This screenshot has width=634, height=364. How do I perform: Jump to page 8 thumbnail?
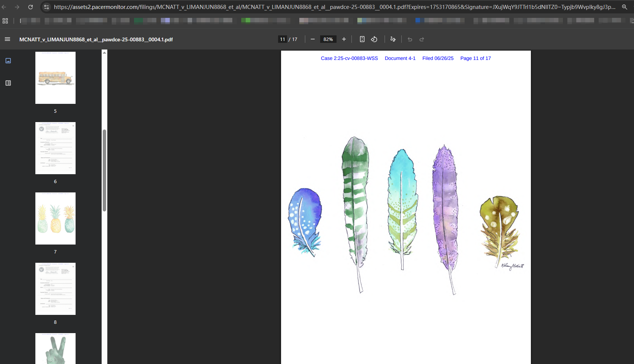pyautogui.click(x=55, y=289)
